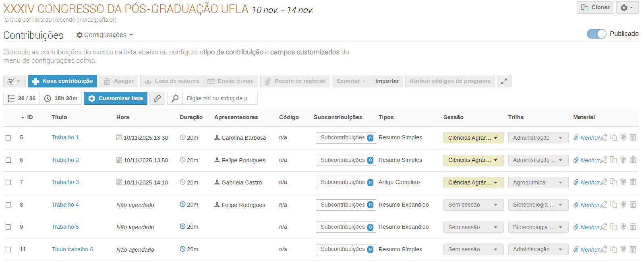Toggle the Publicado switch
Viewport: 644px width, 263px height.
pyautogui.click(x=596, y=34)
